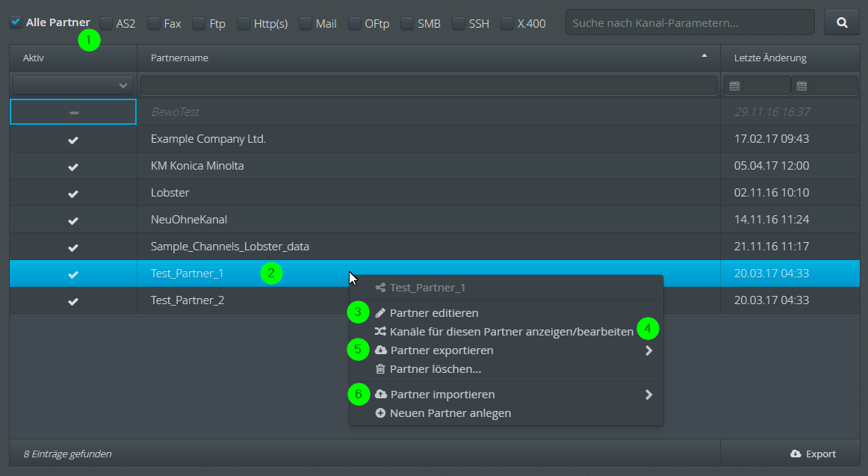This screenshot has height=476, width=868.
Task: Open the second calendar date-to picker
Action: [x=802, y=86]
